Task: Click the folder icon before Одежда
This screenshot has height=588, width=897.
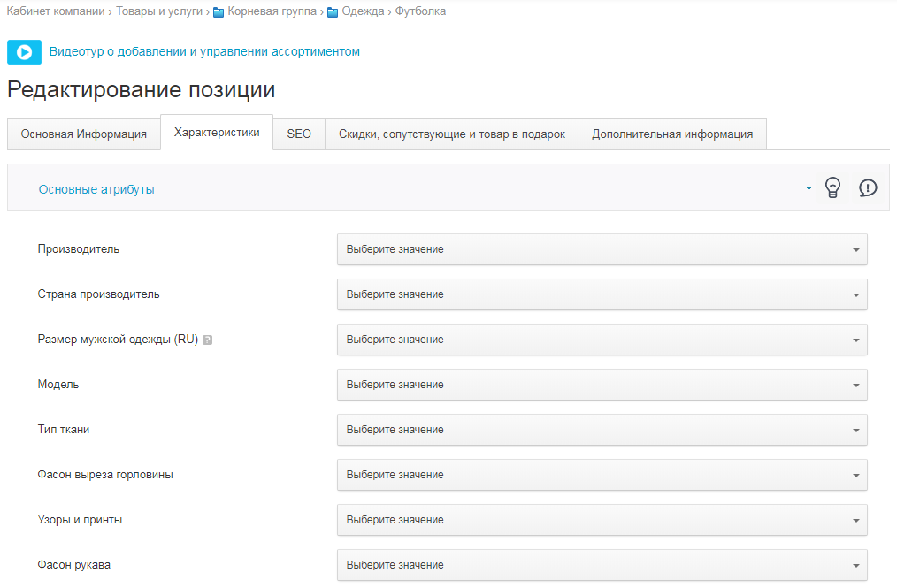Action: click(333, 12)
